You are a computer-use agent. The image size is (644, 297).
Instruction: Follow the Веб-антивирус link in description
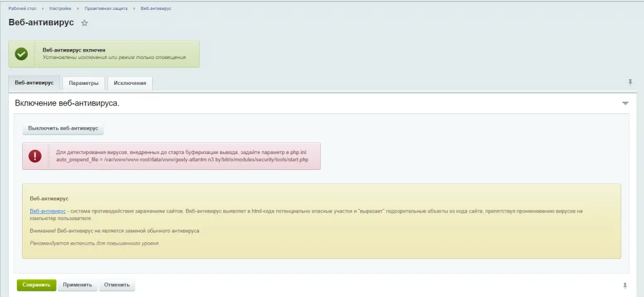click(x=48, y=211)
